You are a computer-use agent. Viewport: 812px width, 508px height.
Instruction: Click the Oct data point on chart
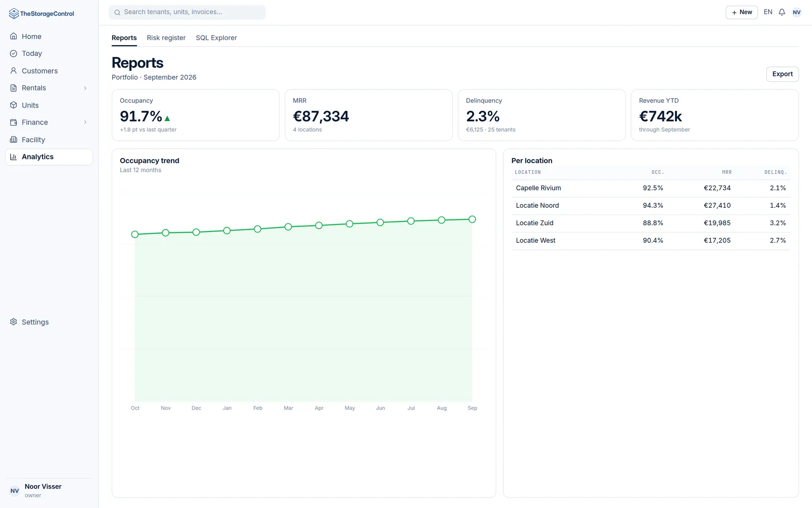[135, 234]
